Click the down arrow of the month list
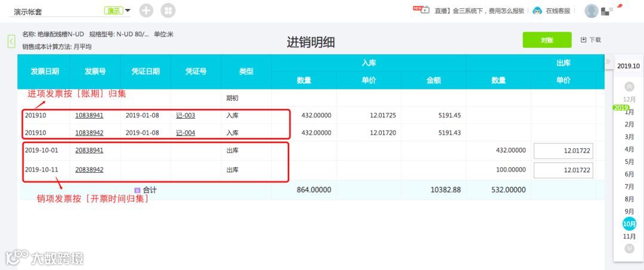Viewport: 644px width, 270px height. (629, 249)
